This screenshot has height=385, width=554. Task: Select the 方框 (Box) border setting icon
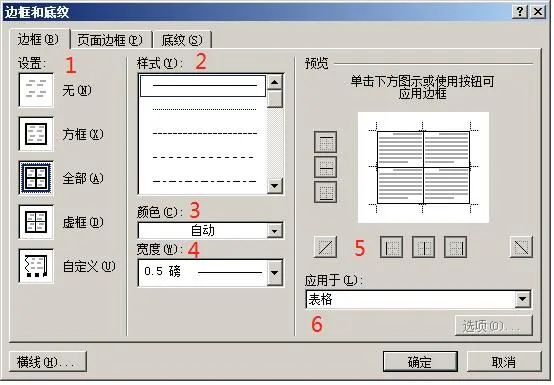36,134
